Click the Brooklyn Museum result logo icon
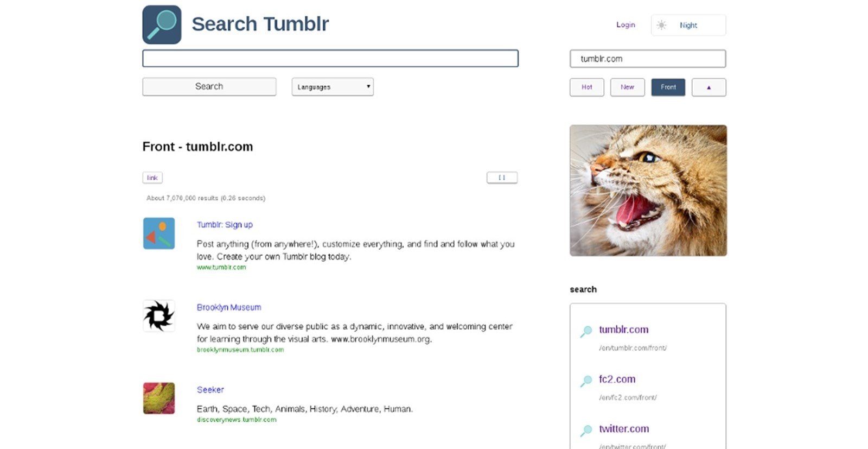 pos(159,316)
